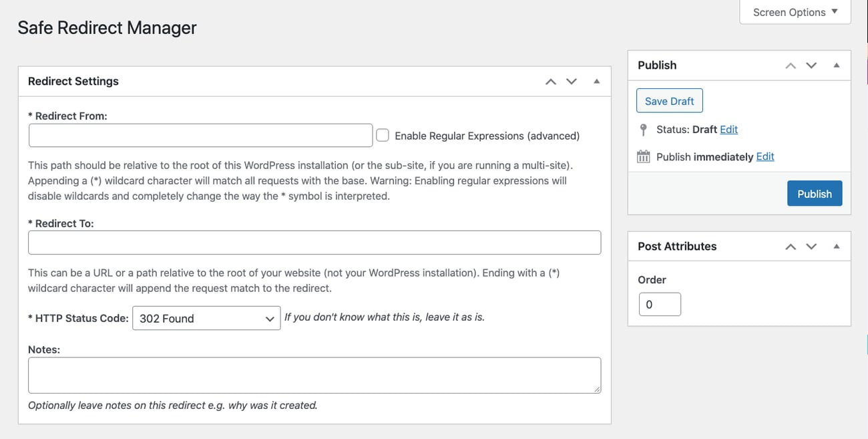This screenshot has width=868, height=439.
Task: Click the Order number field
Action: click(x=660, y=304)
